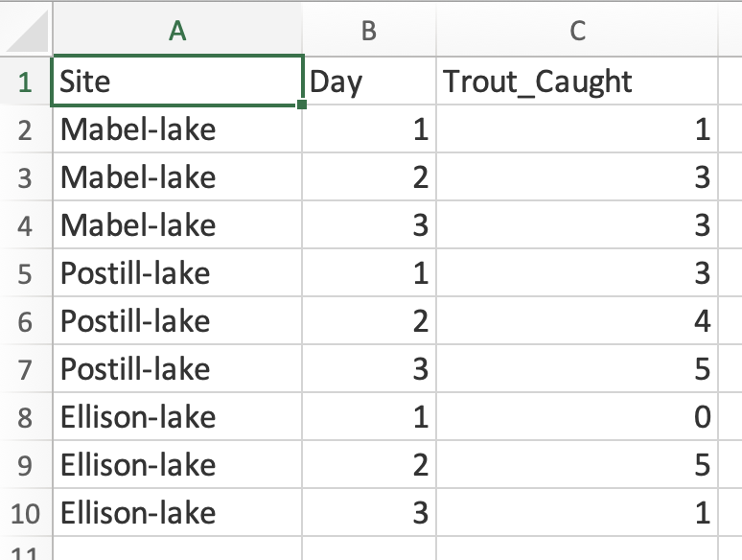The width and height of the screenshot is (742, 560).
Task: Click the select-all corner triangle
Action: pos(28,31)
